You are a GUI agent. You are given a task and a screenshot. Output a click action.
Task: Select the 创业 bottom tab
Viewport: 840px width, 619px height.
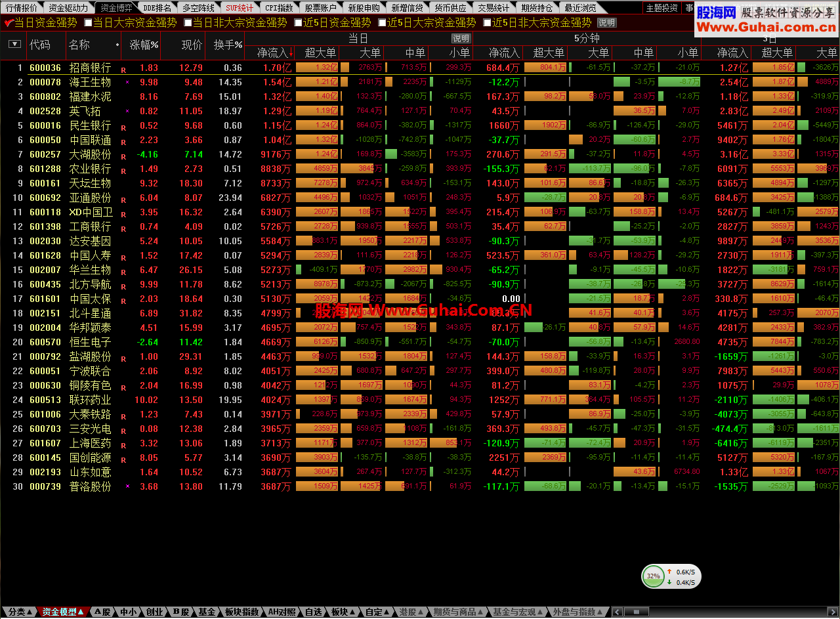click(x=154, y=612)
